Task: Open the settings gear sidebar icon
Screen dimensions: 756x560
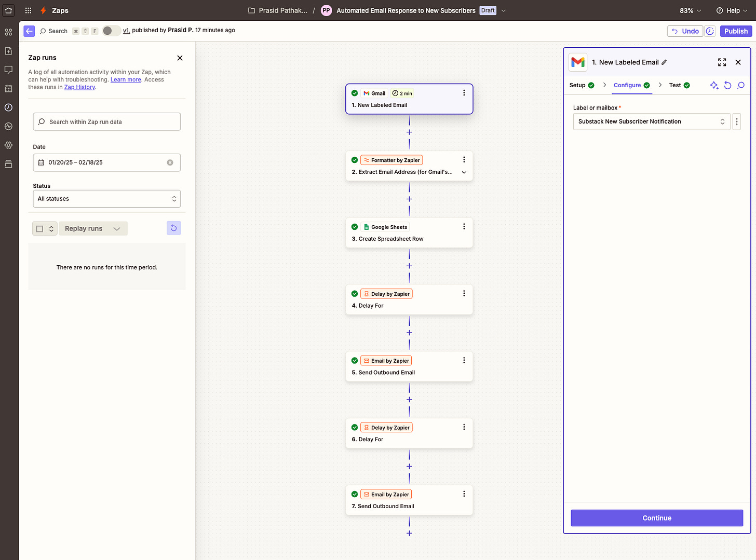Action: click(x=8, y=145)
